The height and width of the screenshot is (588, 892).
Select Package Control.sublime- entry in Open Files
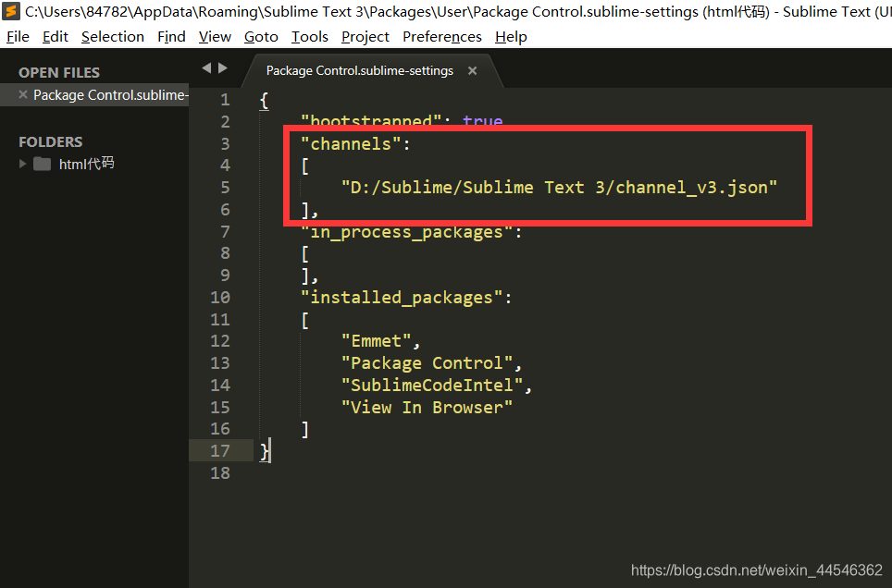click(111, 95)
